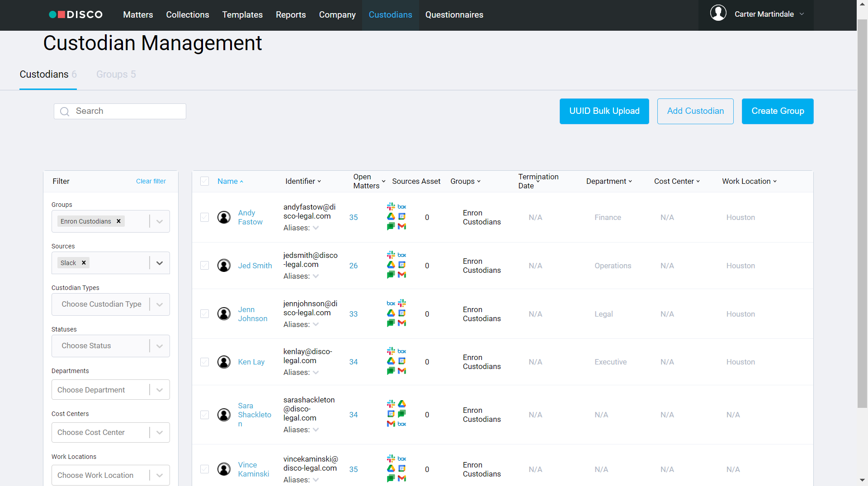Click the Google Drive icon for Jenn Johnson

point(391,313)
